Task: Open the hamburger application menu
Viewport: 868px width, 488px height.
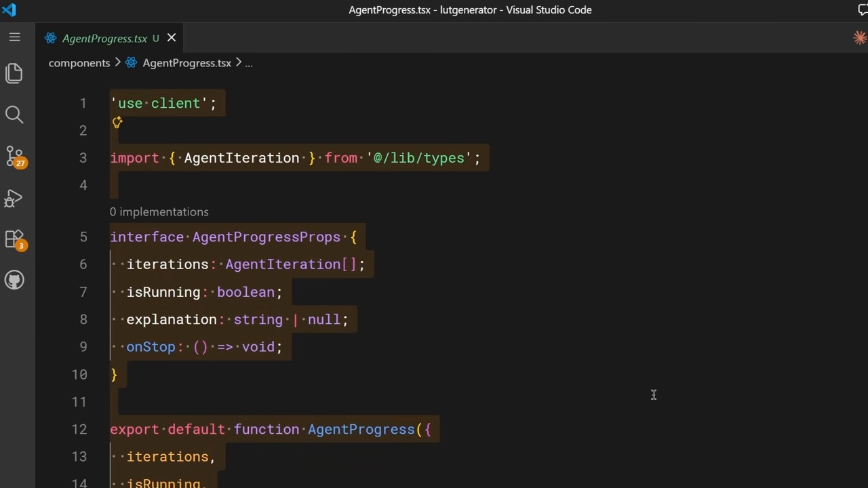Action: point(14,37)
